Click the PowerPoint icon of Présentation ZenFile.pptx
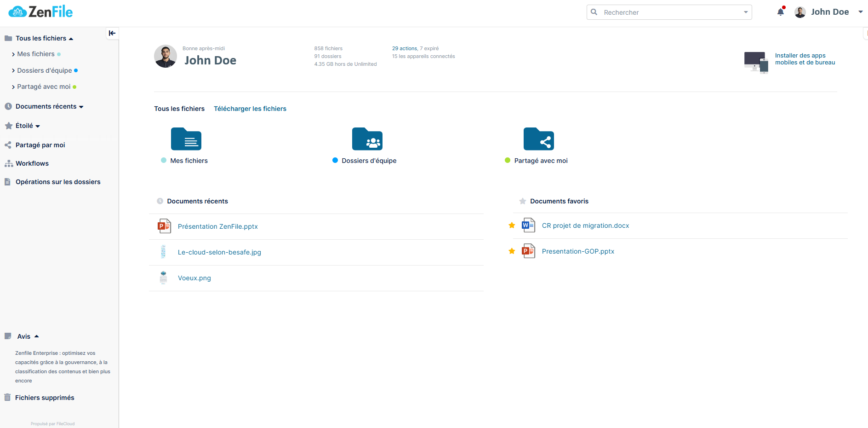 pos(164,226)
